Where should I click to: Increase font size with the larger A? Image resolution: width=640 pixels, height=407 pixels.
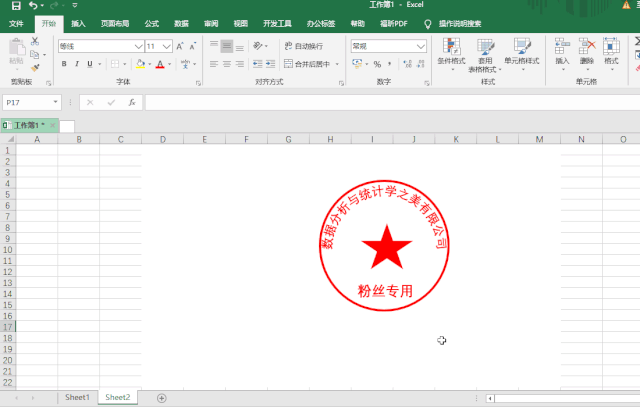pyautogui.click(x=180, y=46)
